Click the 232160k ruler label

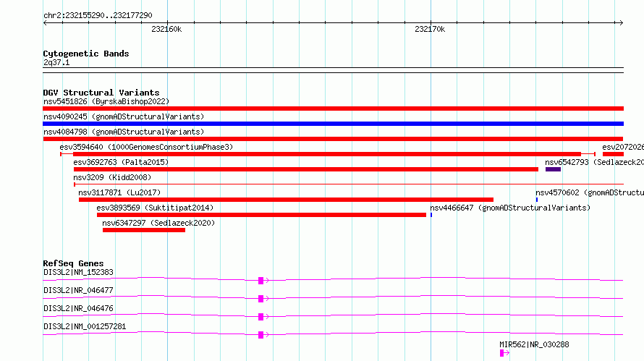(166, 29)
